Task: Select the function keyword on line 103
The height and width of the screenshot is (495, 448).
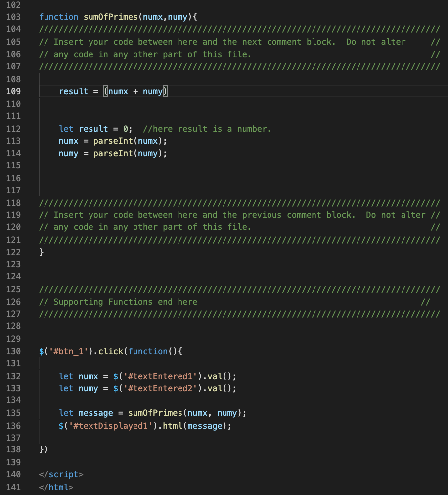Action: (x=58, y=17)
